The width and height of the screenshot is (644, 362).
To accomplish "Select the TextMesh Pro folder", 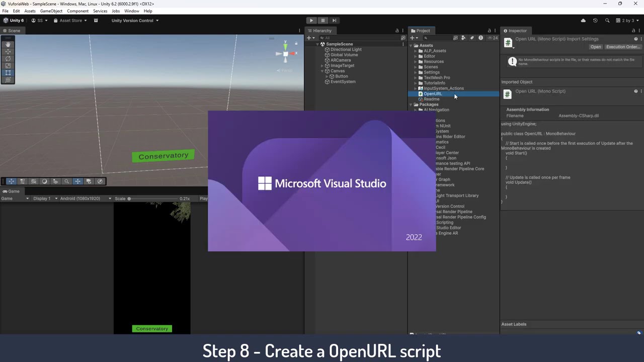I will pos(437,77).
